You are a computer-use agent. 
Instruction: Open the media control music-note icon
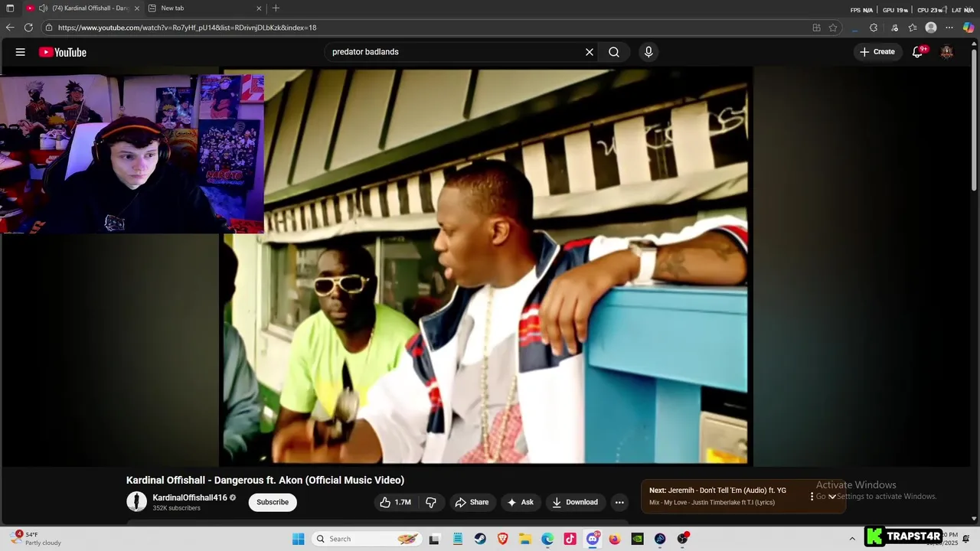coord(894,28)
